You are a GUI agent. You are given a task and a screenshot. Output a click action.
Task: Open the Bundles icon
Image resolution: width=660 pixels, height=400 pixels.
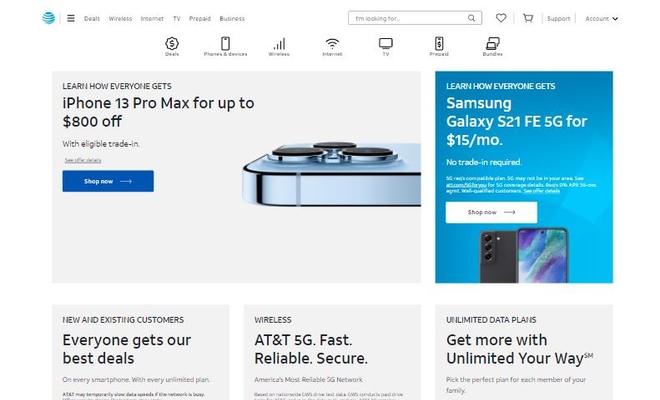coord(492,45)
